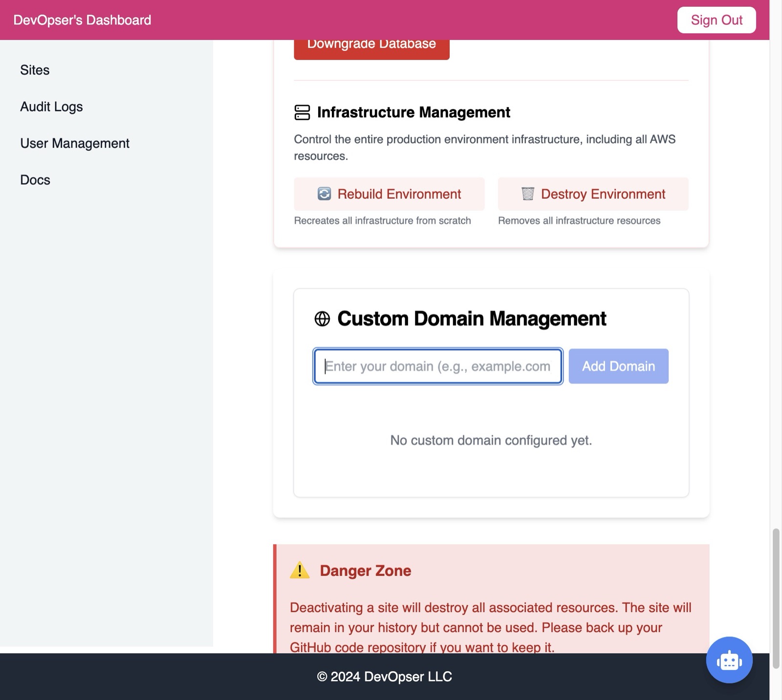Click 'Removes all infrastructure resources' caption
Viewport: 782px width, 700px height.
(x=579, y=220)
